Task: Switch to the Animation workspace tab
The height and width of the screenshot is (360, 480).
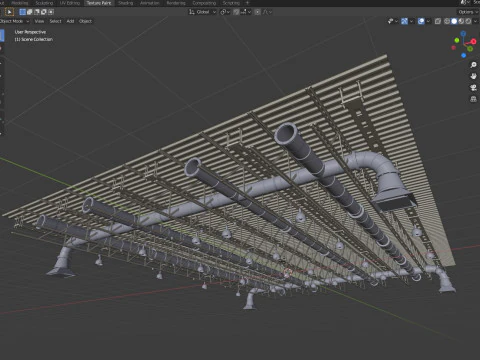Action: pyautogui.click(x=150, y=3)
